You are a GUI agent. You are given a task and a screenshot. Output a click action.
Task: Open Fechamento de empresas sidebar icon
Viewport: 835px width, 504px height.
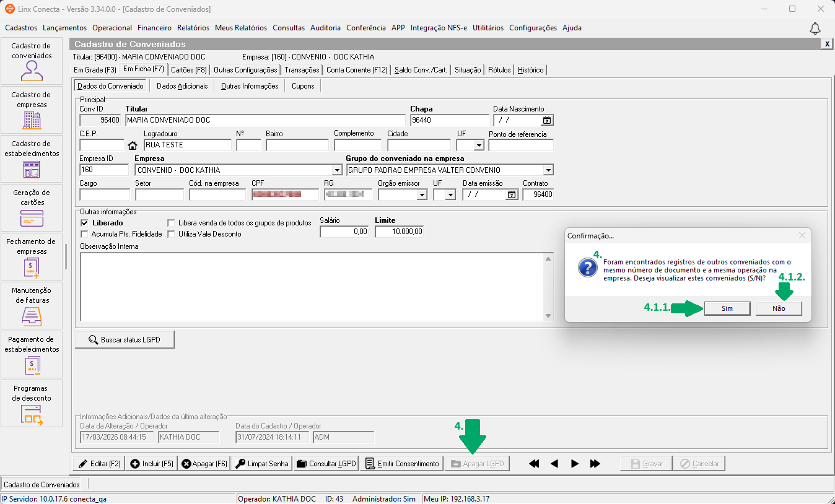(32, 256)
